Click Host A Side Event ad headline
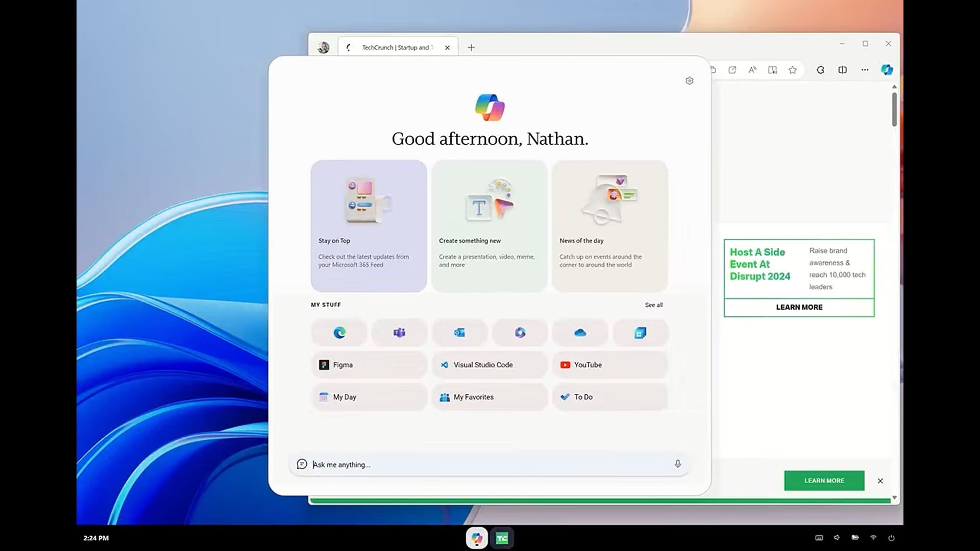 (759, 264)
